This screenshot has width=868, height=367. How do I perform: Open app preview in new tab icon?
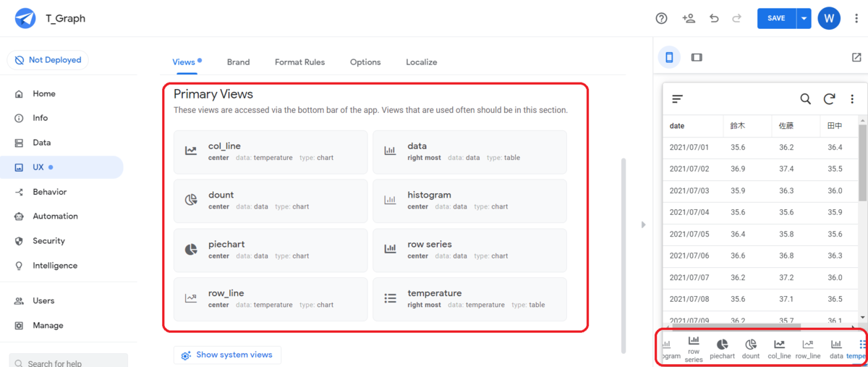(x=856, y=57)
